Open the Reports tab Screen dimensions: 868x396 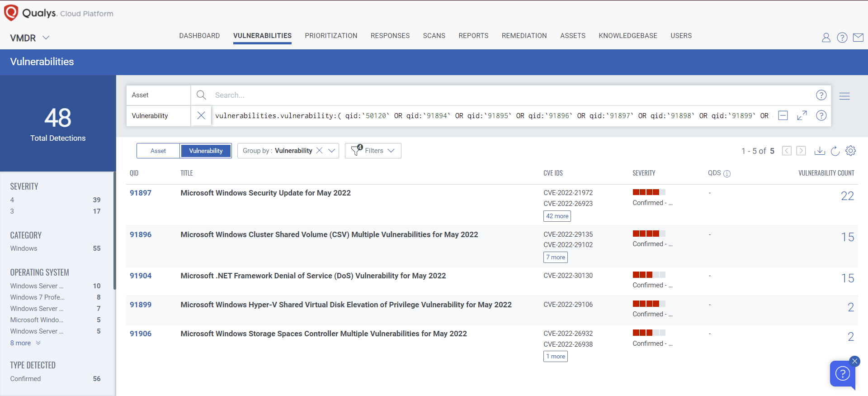coord(473,36)
